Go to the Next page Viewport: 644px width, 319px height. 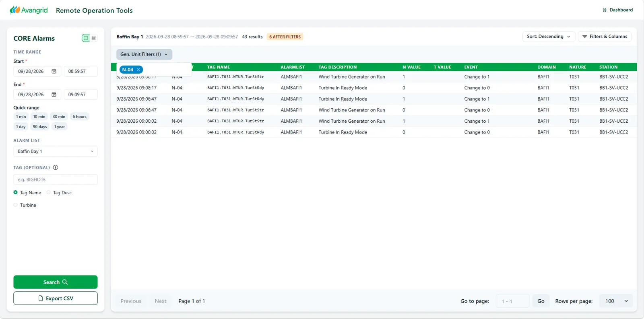pyautogui.click(x=161, y=301)
